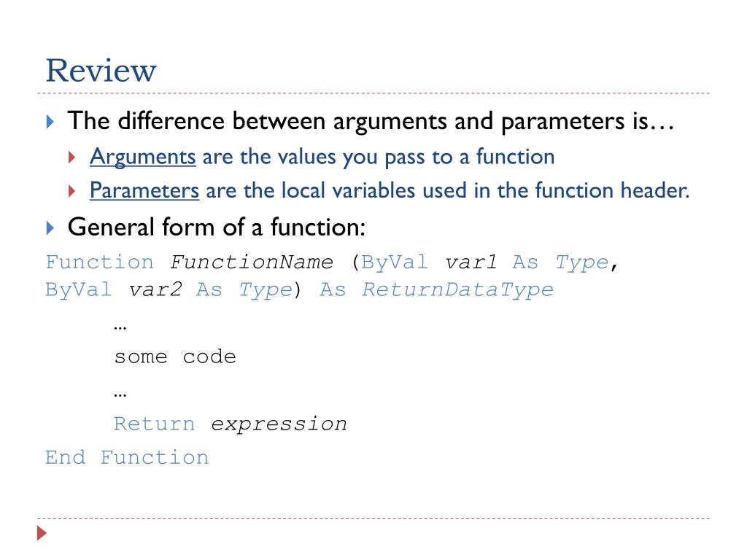Click 'General form of a function:' text
The image size is (747, 560).
coord(217,227)
